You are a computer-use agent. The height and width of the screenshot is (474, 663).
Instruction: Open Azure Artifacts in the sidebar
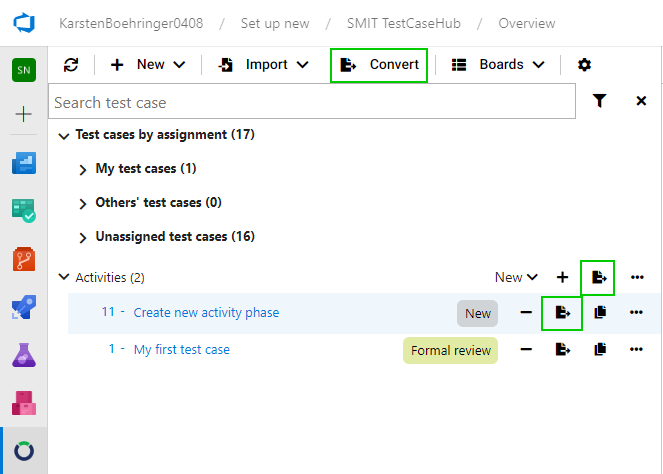tap(24, 403)
